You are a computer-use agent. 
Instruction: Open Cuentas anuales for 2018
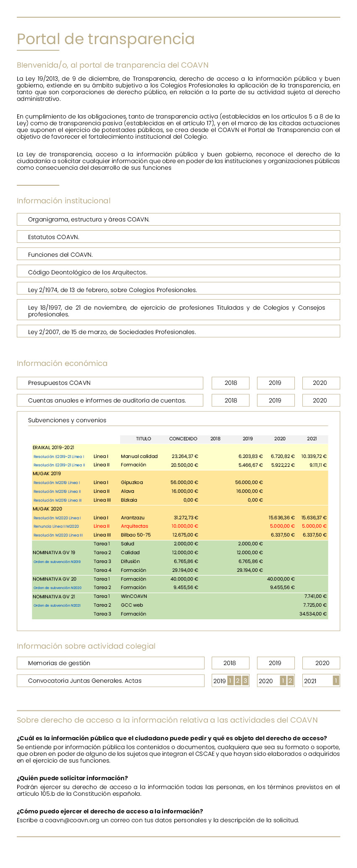tap(231, 400)
